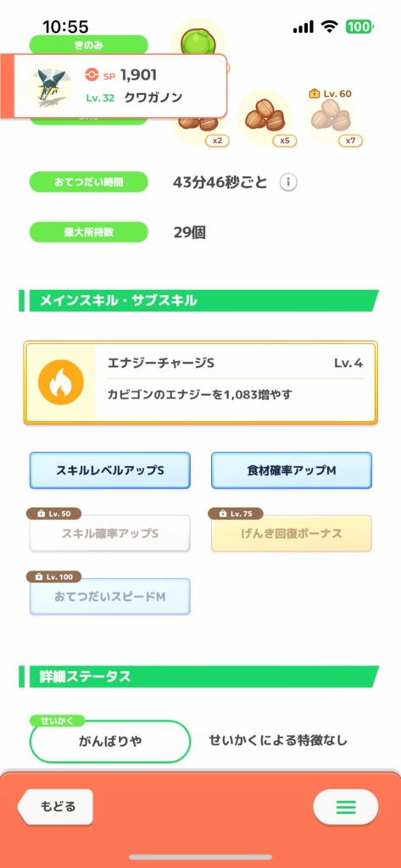Viewport: 401px width, 868px height.
Task: Select the x5 bean ingredient icon
Action: click(266, 119)
